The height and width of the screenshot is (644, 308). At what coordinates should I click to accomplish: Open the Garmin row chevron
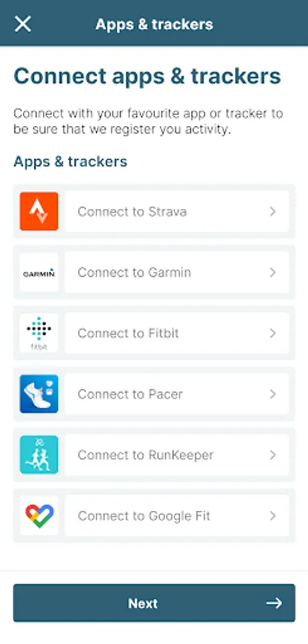pos(273,273)
